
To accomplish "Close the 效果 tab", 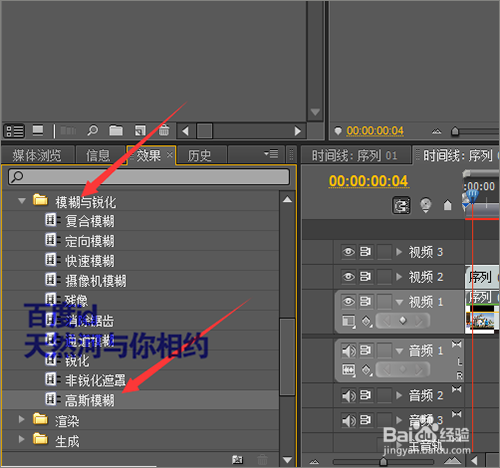I will tap(170, 155).
